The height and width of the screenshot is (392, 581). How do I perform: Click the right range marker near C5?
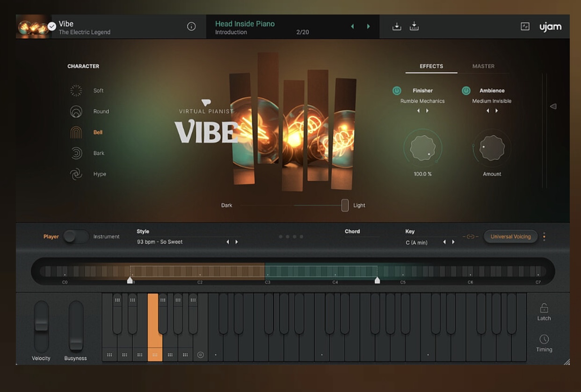377,280
